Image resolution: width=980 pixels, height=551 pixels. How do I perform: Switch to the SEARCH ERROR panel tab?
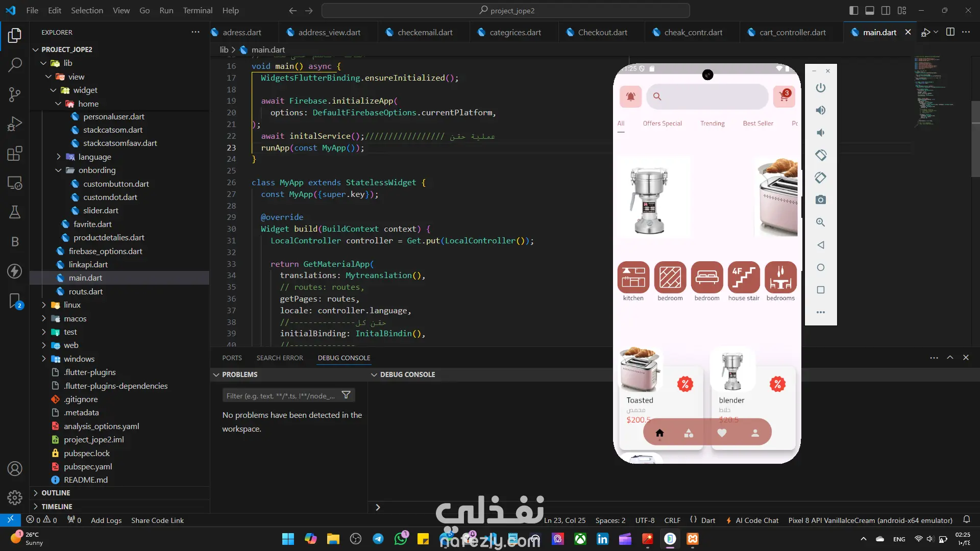280,358
